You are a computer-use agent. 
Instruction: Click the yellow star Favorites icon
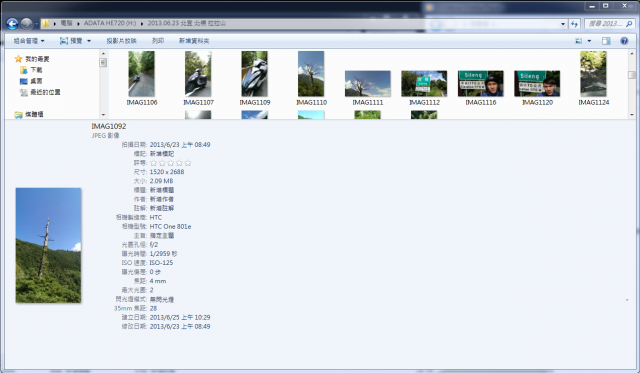18,59
